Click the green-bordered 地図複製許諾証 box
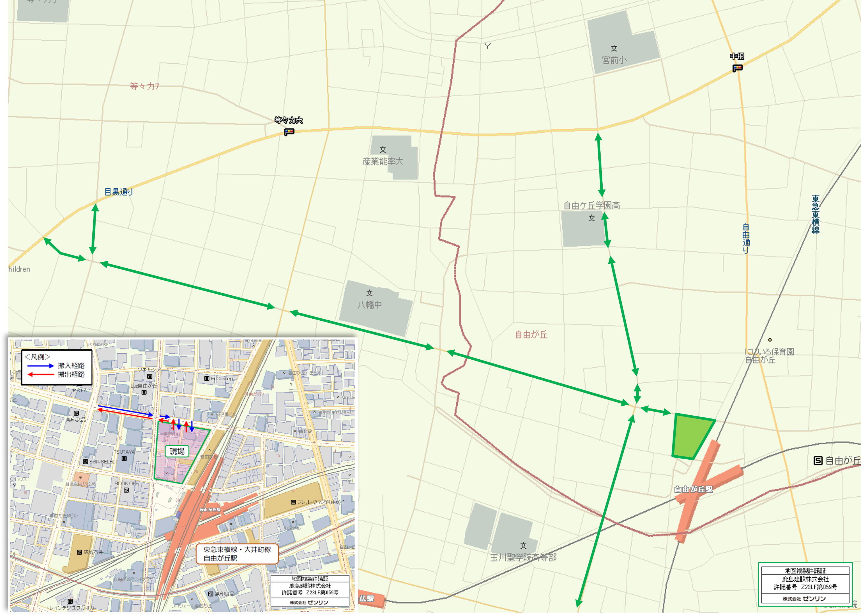861x616 pixels. [805, 584]
